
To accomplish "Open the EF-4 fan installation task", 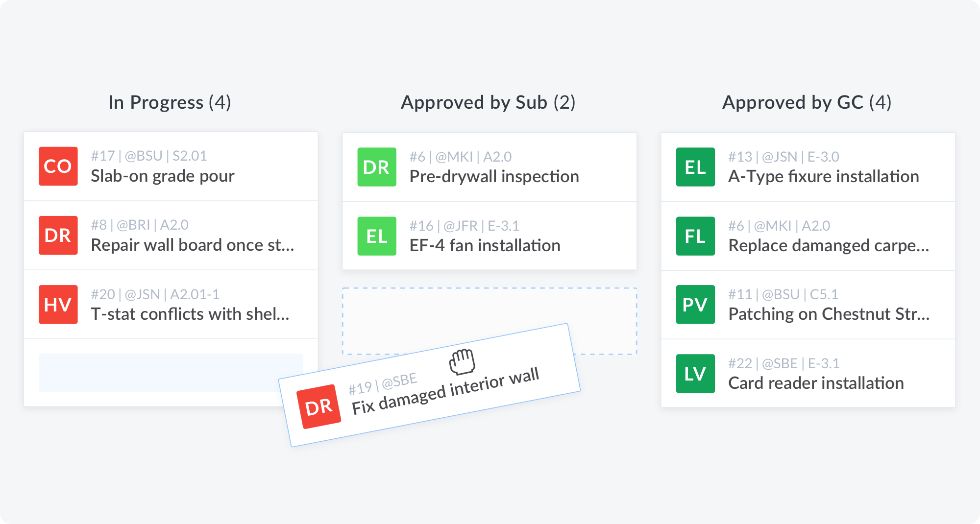I will tap(485, 246).
